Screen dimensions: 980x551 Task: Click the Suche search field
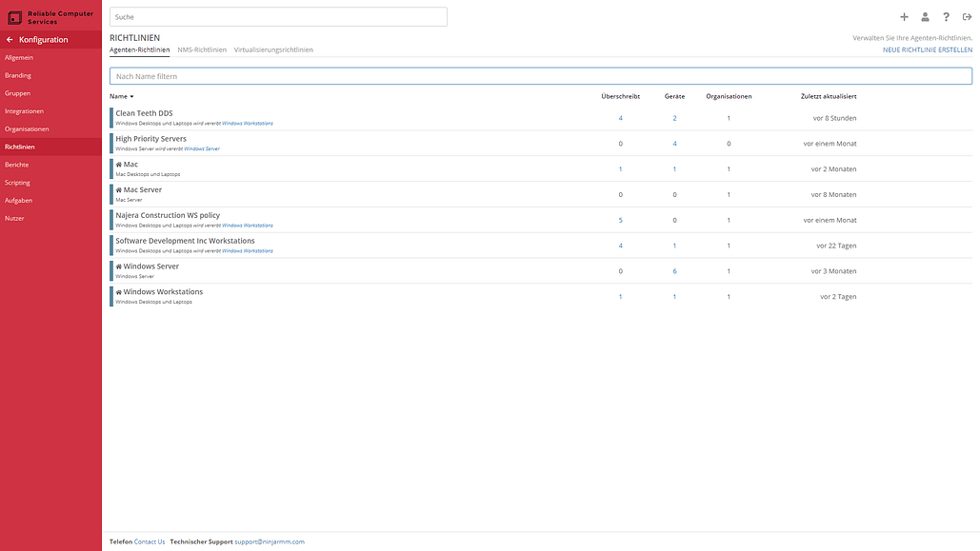click(278, 17)
